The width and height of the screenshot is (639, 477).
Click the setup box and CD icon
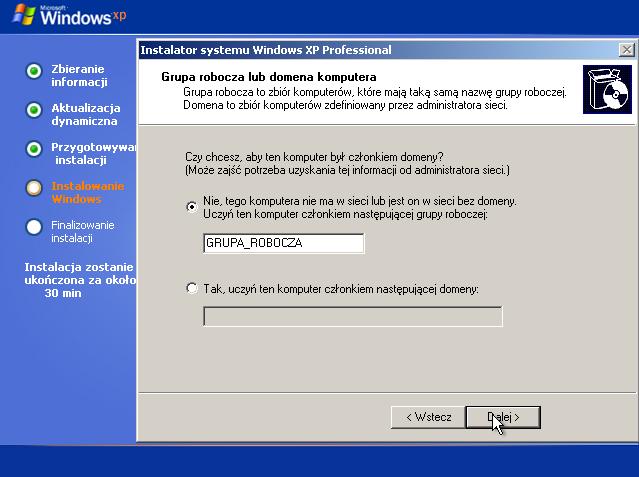tap(607, 89)
